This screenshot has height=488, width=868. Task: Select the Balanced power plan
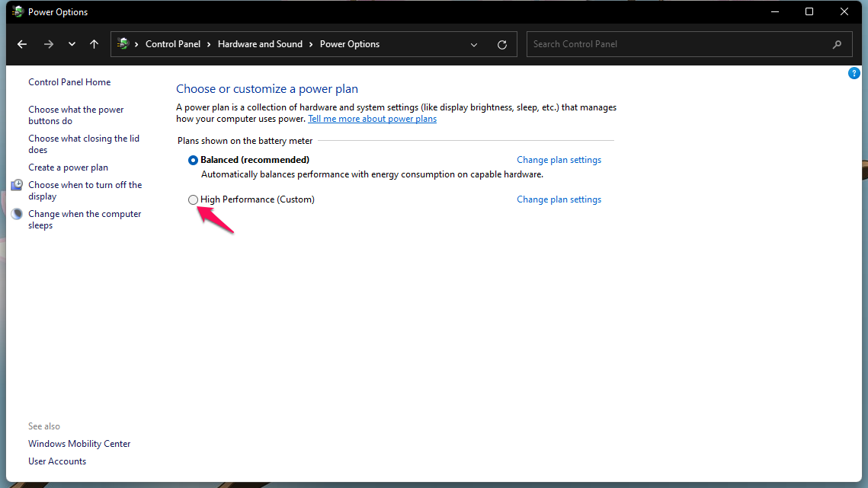coord(193,160)
